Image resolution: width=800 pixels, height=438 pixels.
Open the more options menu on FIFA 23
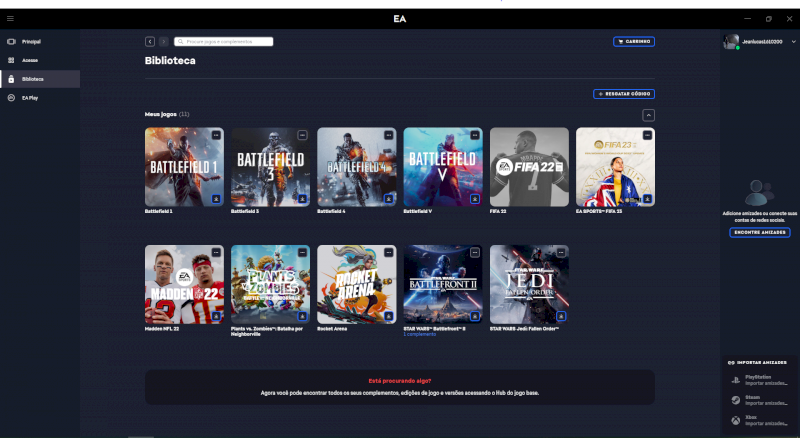[647, 134]
